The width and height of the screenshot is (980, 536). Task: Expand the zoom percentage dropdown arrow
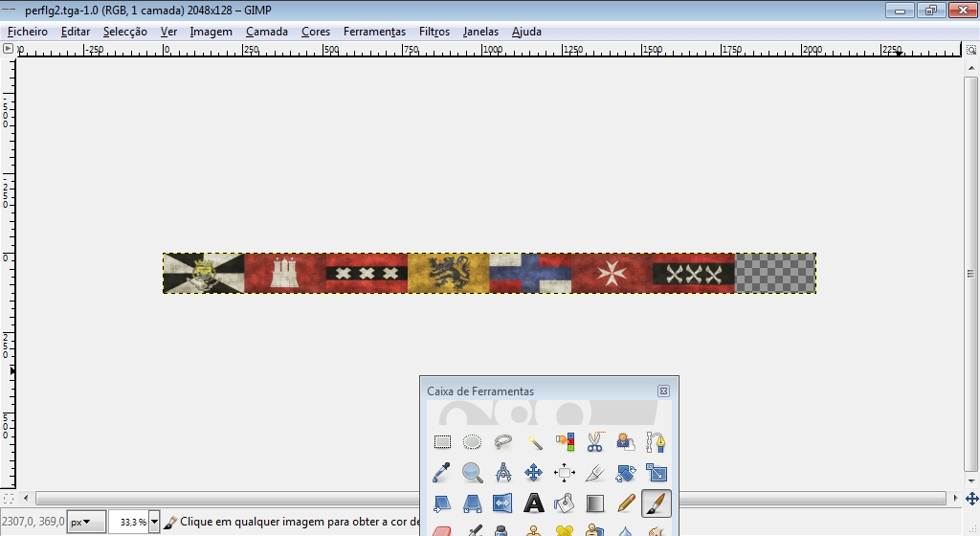[154, 522]
